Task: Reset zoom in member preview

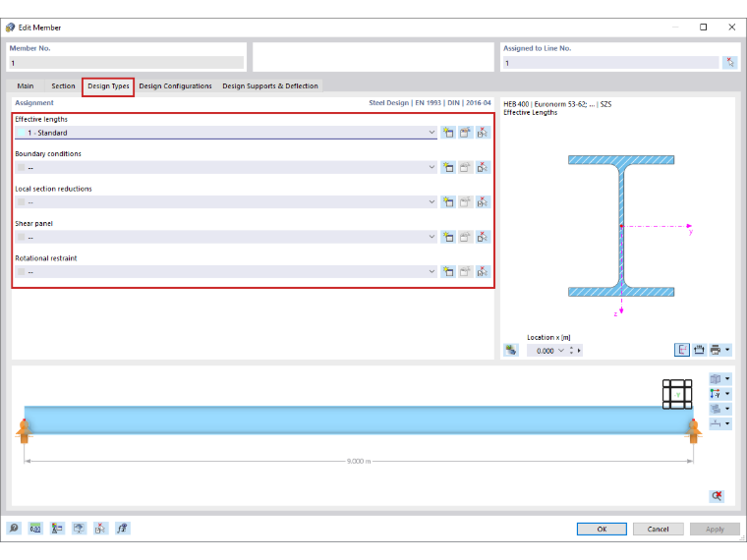Action: click(x=717, y=496)
